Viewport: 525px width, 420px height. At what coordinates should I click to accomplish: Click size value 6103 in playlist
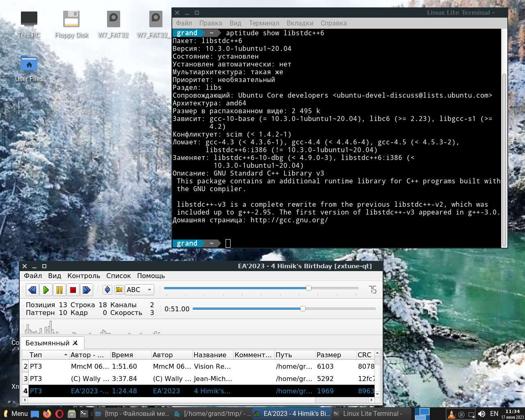[x=325, y=366]
